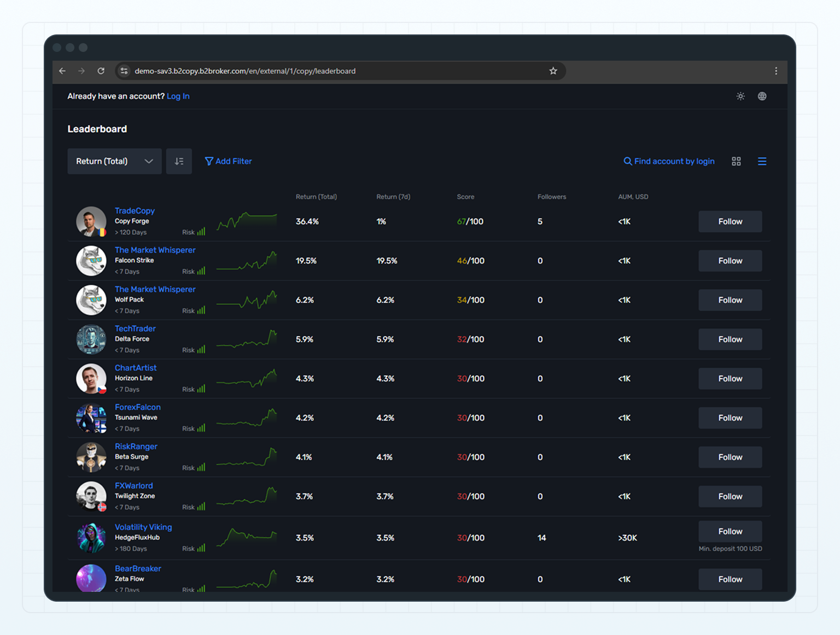Bookmark the page using the star icon
840x635 pixels.
coord(553,71)
